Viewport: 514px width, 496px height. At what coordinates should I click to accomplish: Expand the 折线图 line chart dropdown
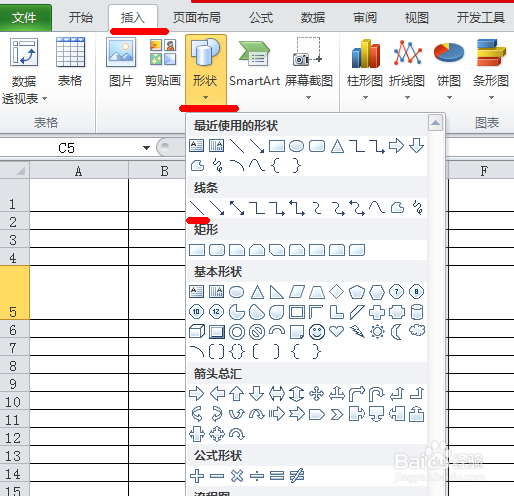[x=407, y=98]
